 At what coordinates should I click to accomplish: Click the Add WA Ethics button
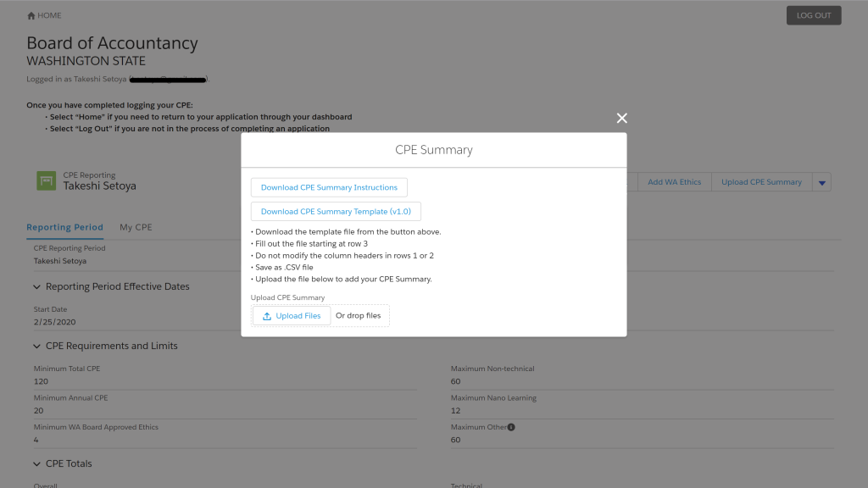(x=674, y=182)
